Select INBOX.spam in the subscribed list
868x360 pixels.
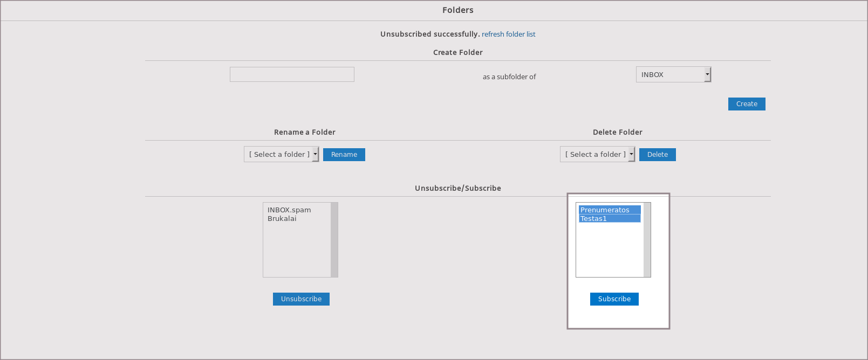289,210
